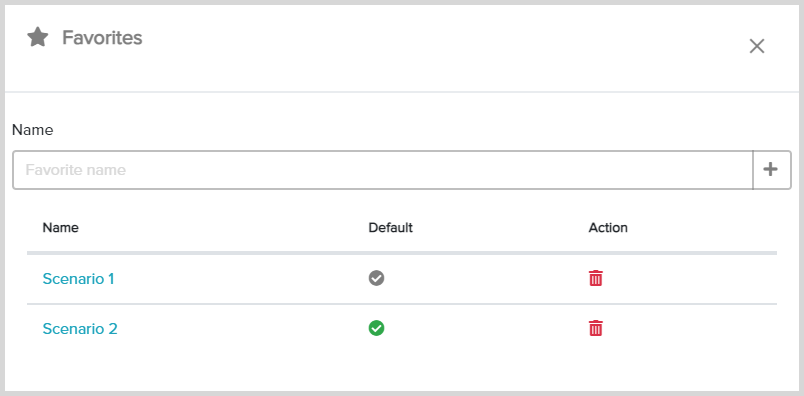804x396 pixels.
Task: Click the Name label above the input
Action: point(32,130)
